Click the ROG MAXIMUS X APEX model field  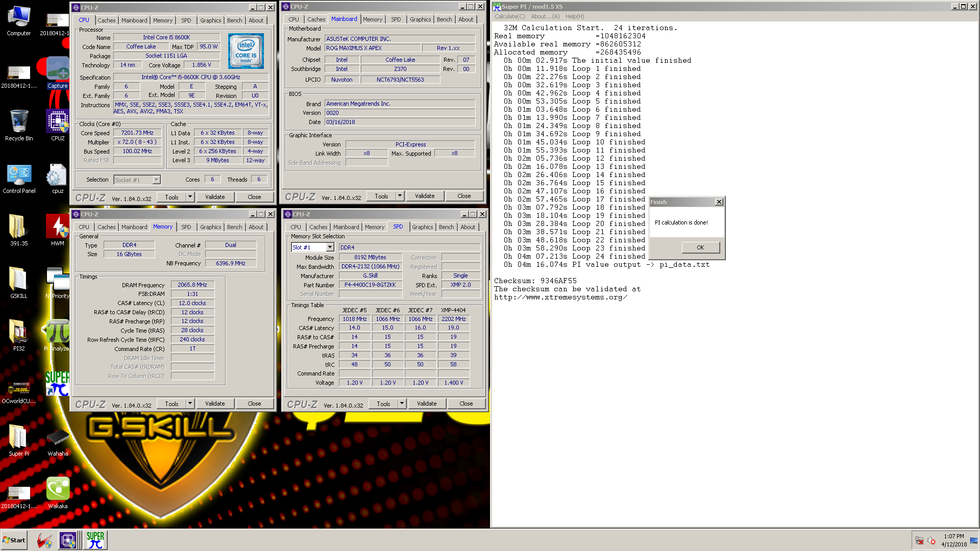(x=373, y=48)
